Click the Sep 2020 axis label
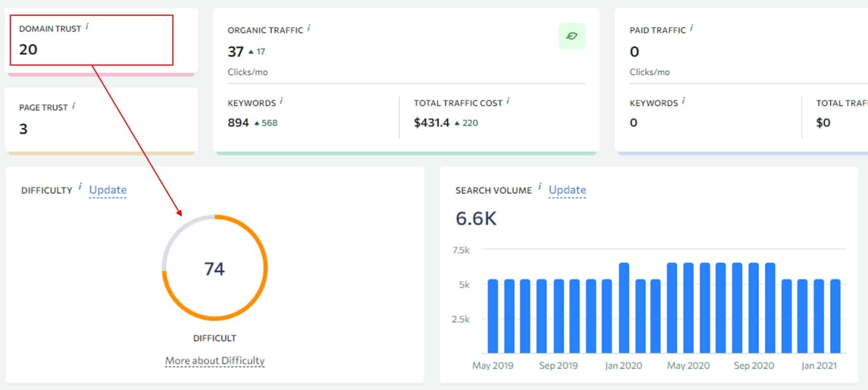This screenshot has height=390, width=868. click(x=754, y=365)
